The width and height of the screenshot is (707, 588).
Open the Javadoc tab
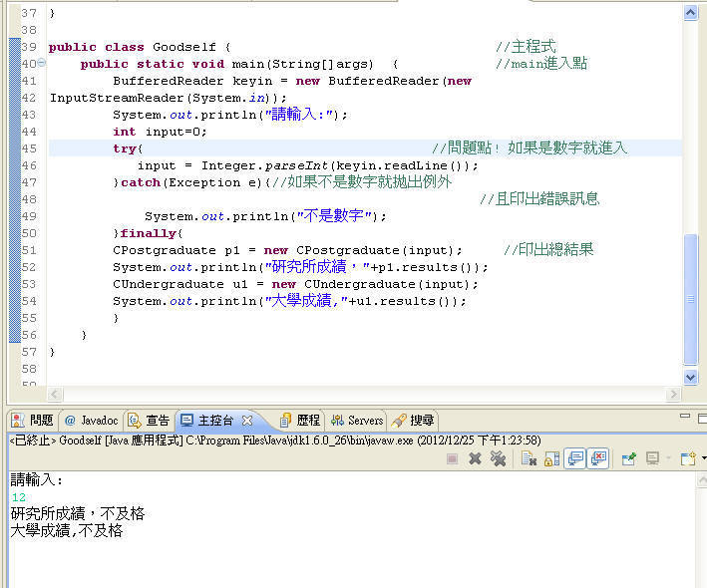tap(92, 421)
